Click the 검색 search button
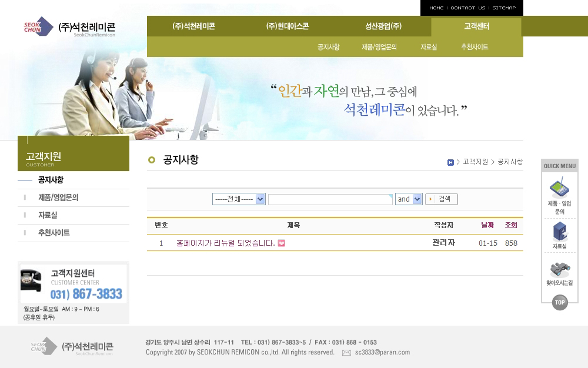The height and width of the screenshot is (368, 588). point(441,199)
